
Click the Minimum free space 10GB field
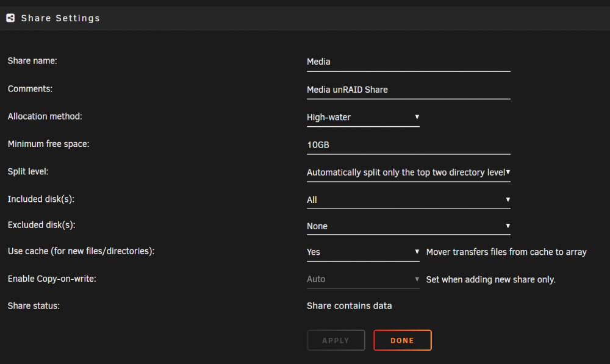409,145
